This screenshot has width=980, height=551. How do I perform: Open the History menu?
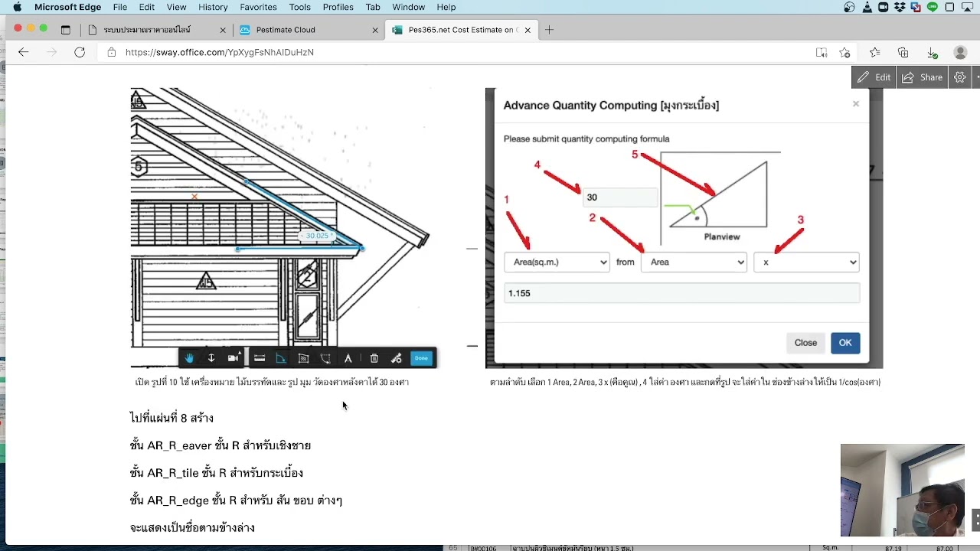[213, 7]
